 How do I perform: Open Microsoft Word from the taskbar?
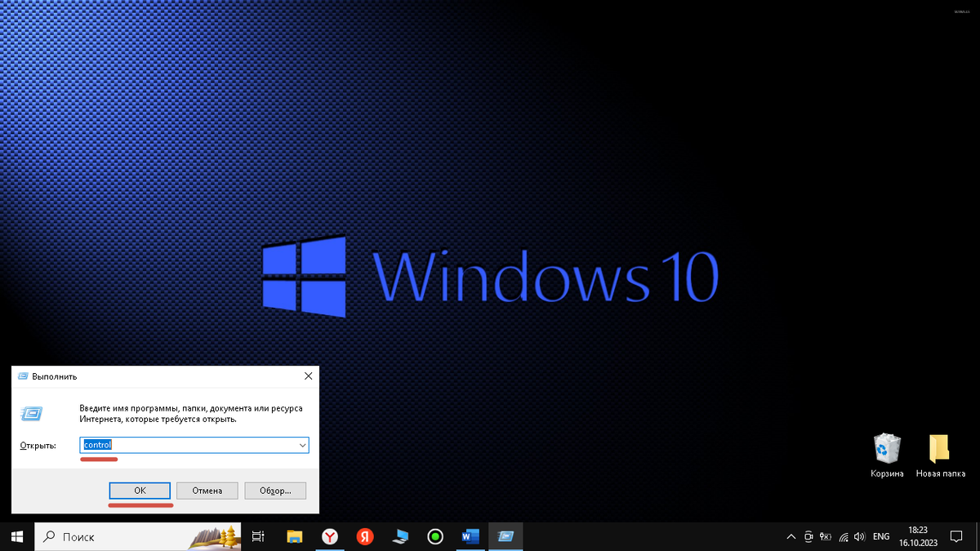[x=470, y=536]
